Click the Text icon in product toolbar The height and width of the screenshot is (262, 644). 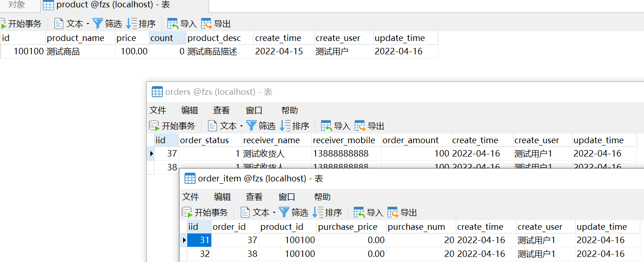coord(59,23)
